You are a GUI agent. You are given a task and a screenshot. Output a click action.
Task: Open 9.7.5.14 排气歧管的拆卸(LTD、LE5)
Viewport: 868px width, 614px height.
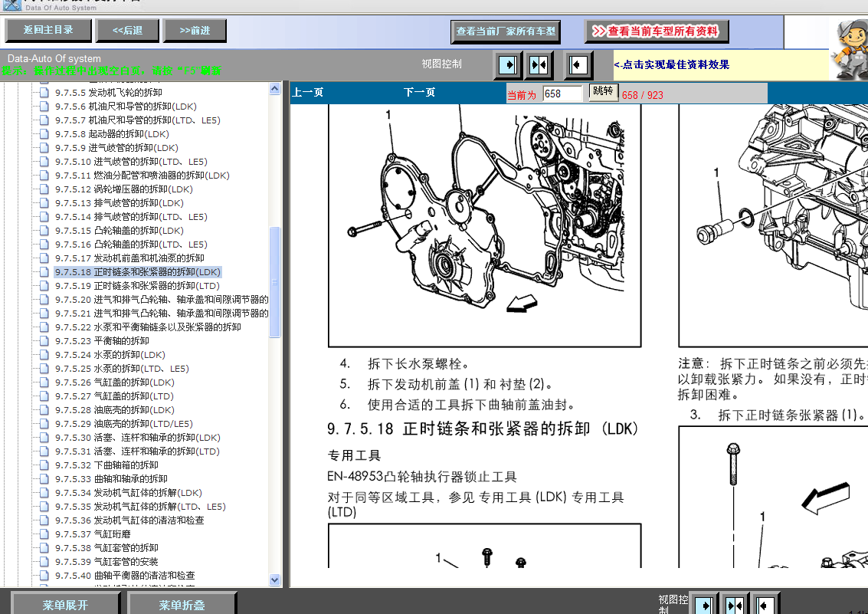[x=131, y=217]
